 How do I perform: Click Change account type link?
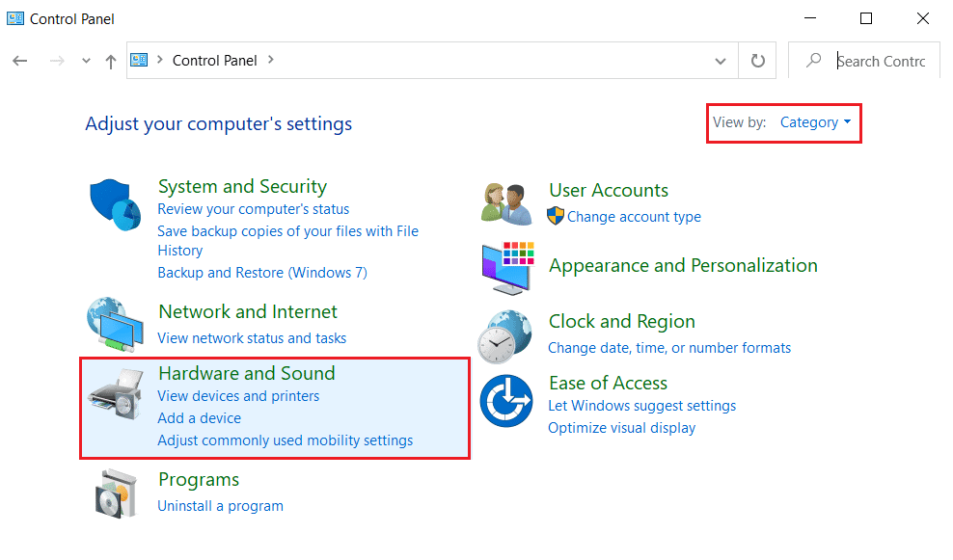634,217
